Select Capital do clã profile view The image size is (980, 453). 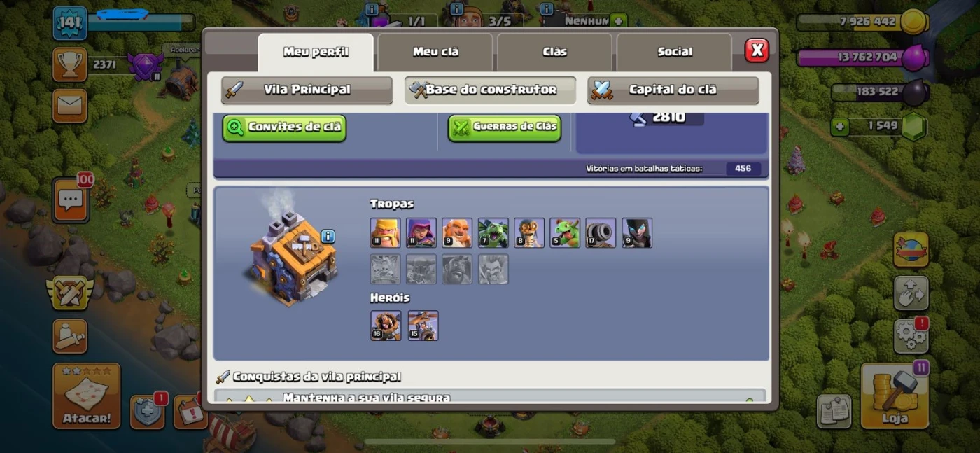click(673, 90)
